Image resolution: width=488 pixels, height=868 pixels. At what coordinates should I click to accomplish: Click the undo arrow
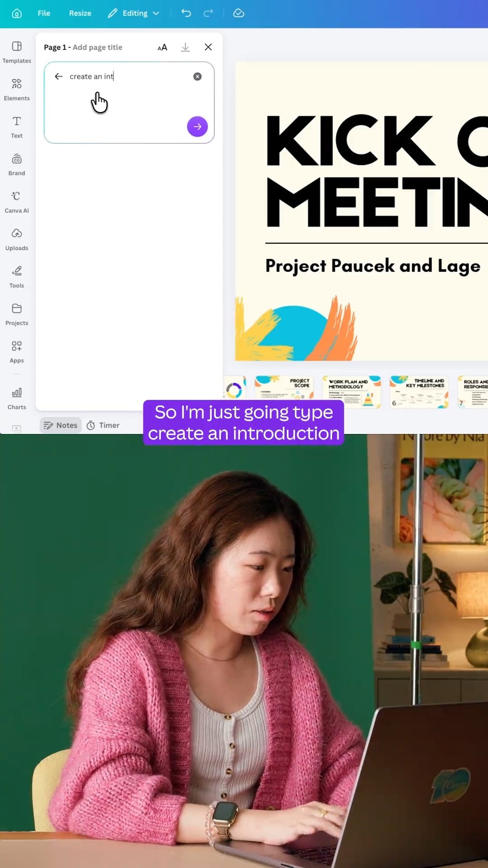tap(186, 13)
